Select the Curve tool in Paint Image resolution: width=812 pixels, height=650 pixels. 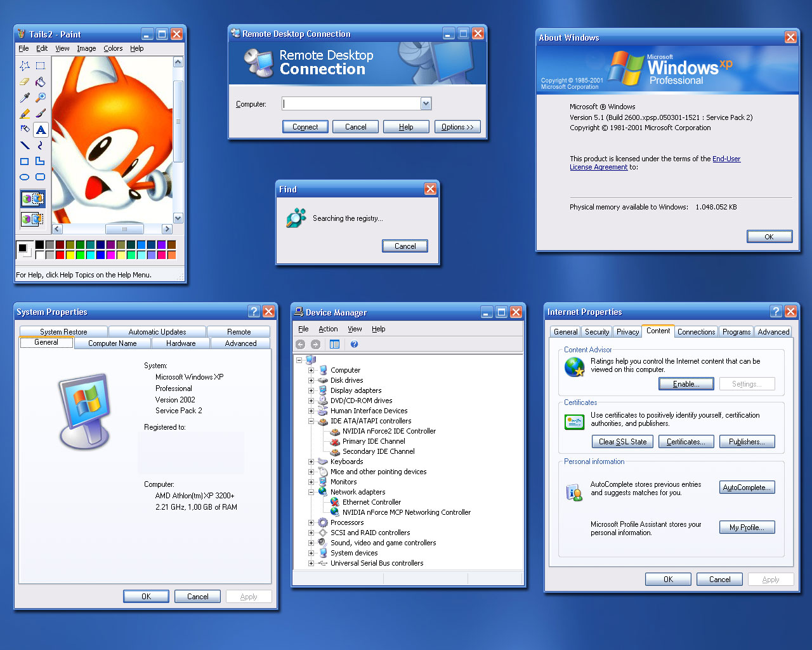tap(40, 145)
